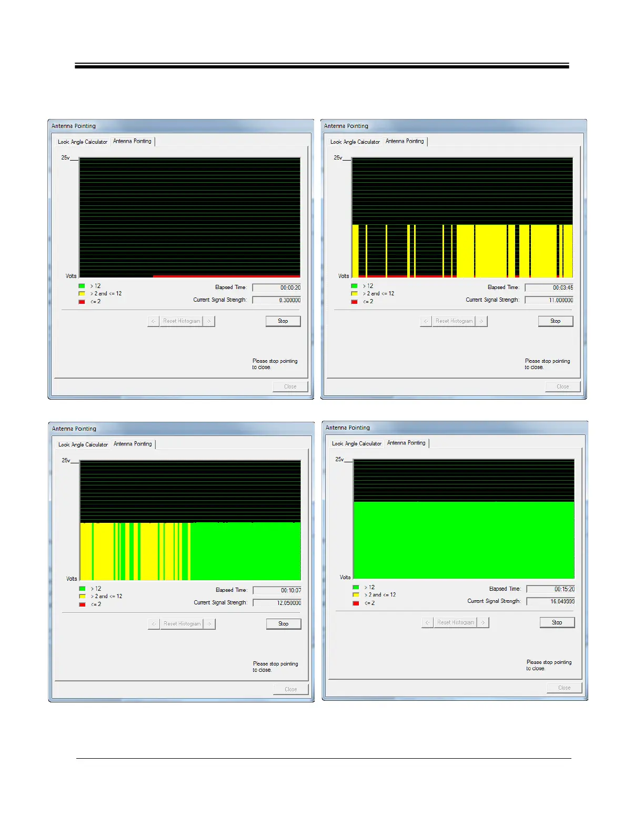The width and height of the screenshot is (644, 834).
Task: Click green legend square in dialog reading 0.300000
Action: (x=82, y=286)
